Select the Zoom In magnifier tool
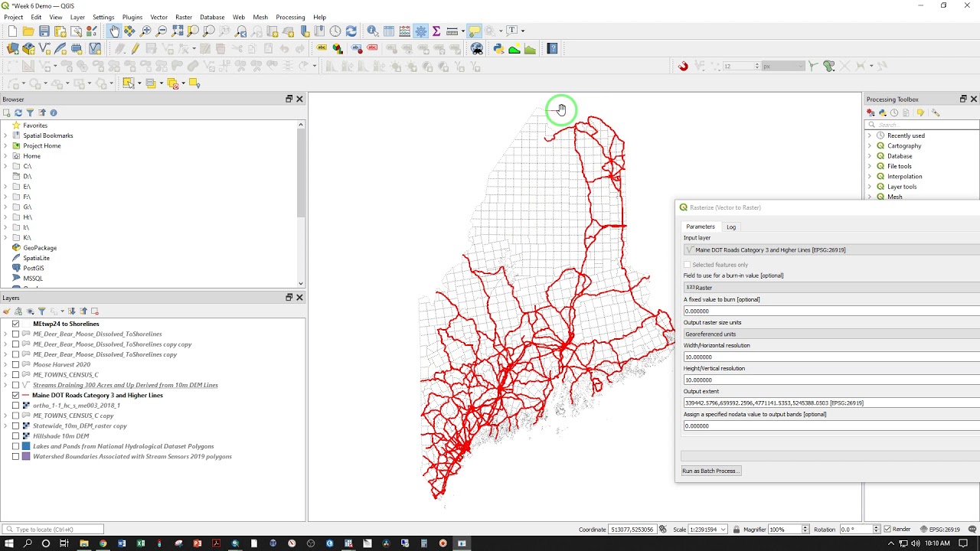 (x=145, y=31)
